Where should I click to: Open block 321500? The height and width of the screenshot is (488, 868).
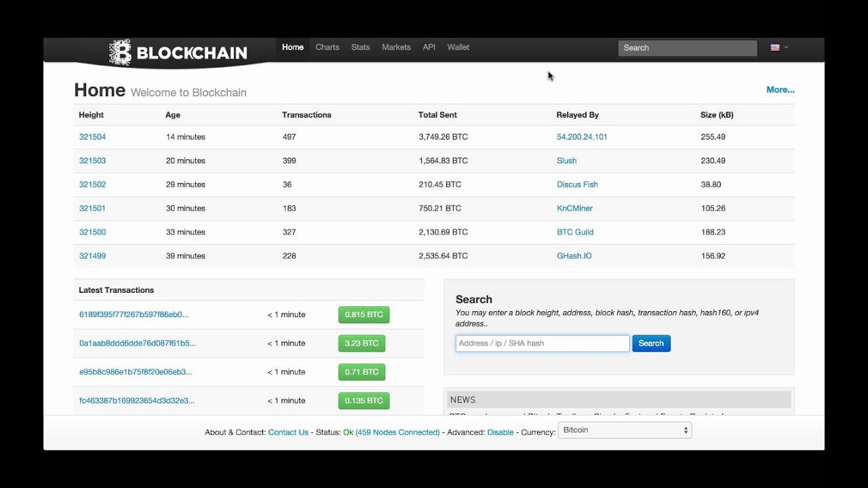[x=92, y=232]
